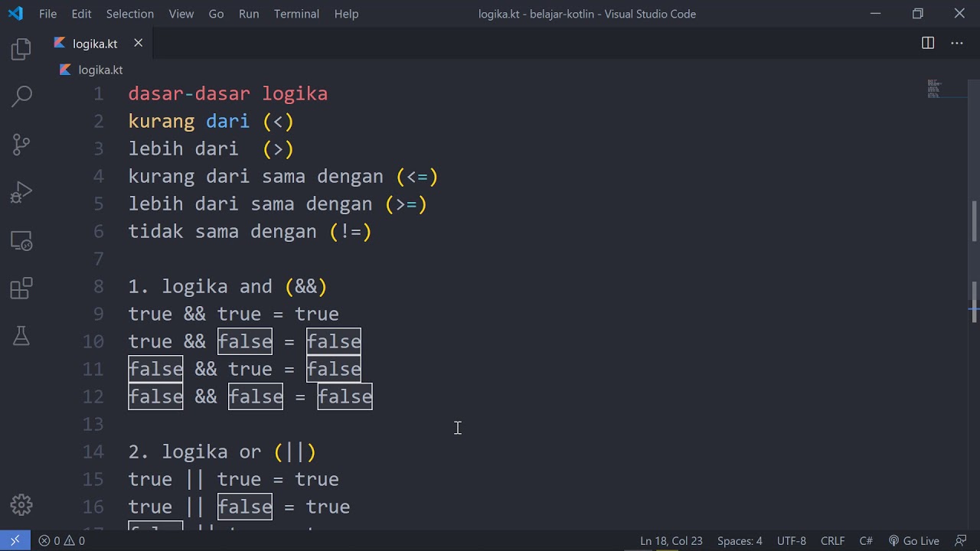Change indentation via Spaces: 4

[740, 540]
